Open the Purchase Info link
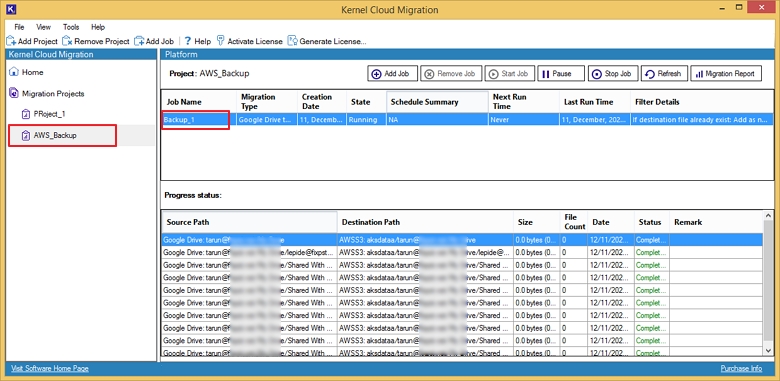Screen dimensions: 780x381 741,369
